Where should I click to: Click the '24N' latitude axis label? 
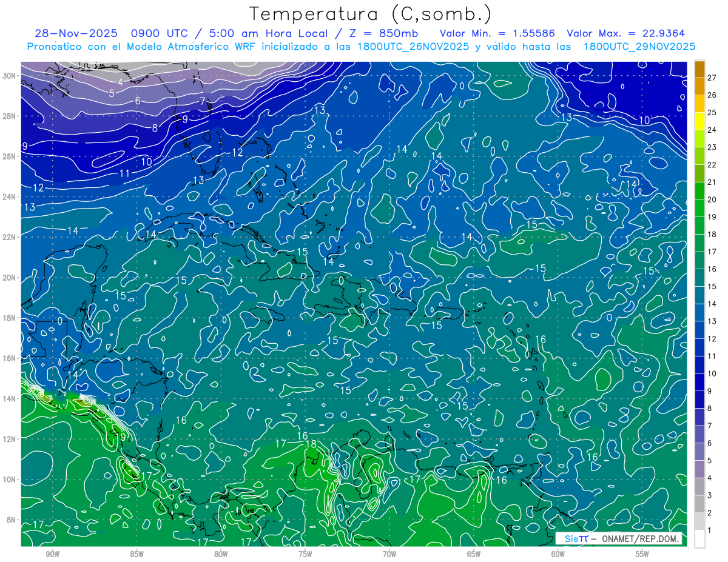[x=10, y=197]
